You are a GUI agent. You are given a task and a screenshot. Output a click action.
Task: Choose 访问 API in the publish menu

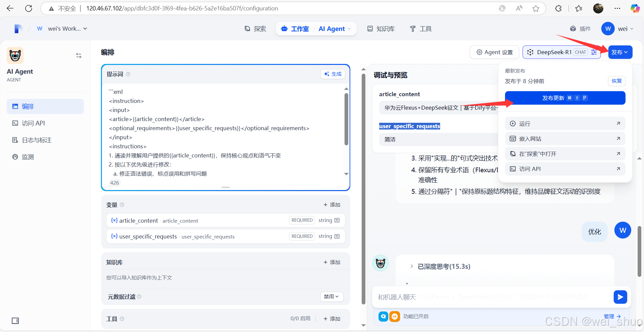tap(565, 169)
